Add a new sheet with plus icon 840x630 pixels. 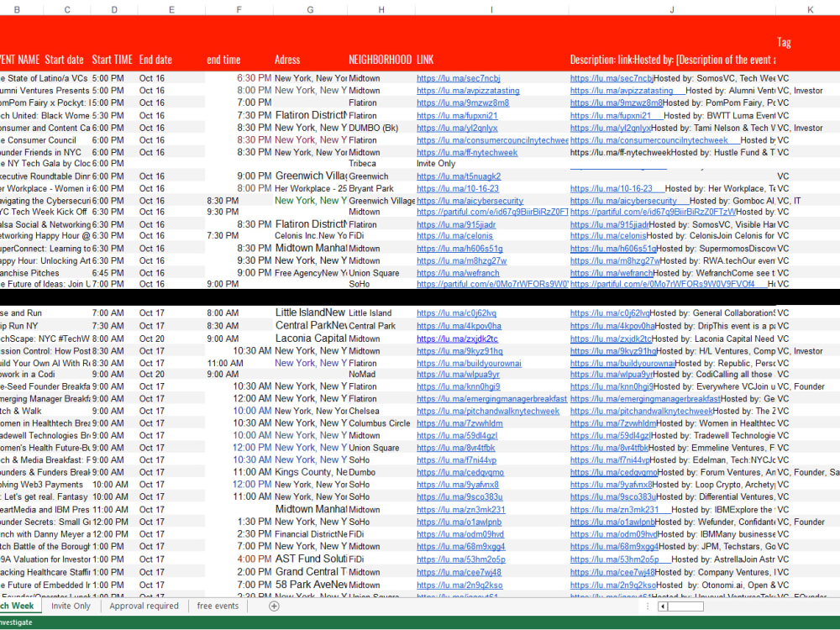pos(274,606)
